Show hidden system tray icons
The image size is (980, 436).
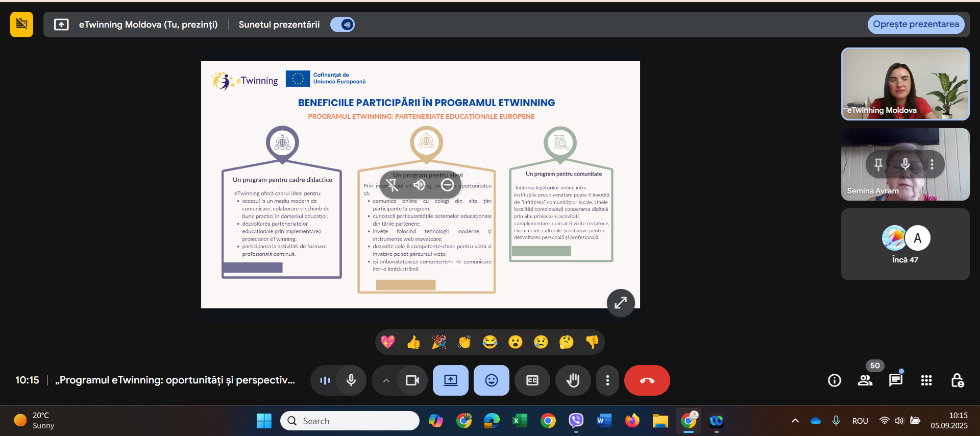tap(795, 421)
